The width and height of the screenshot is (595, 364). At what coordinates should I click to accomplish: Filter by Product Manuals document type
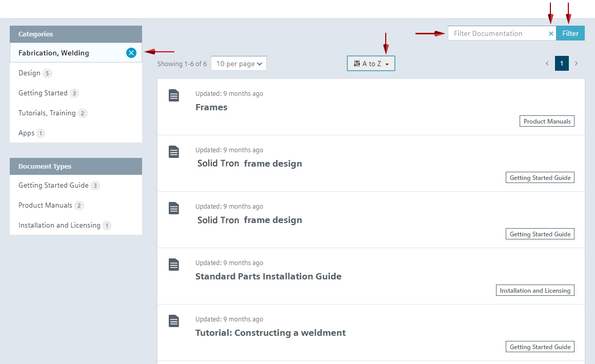point(45,205)
